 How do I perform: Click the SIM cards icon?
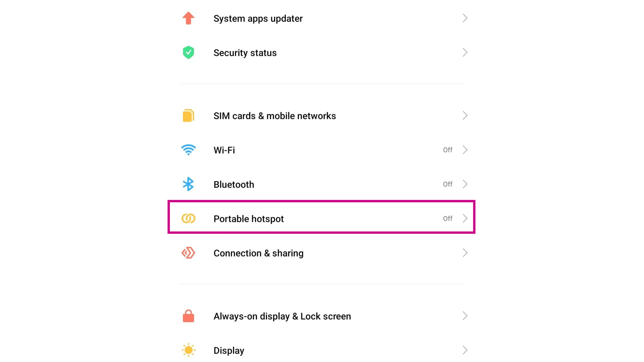pyautogui.click(x=188, y=116)
